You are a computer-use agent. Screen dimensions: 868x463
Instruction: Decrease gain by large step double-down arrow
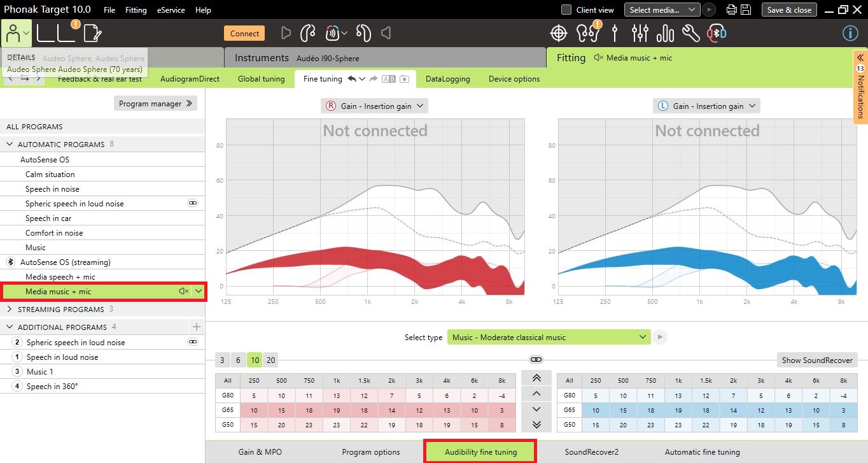pyautogui.click(x=536, y=424)
